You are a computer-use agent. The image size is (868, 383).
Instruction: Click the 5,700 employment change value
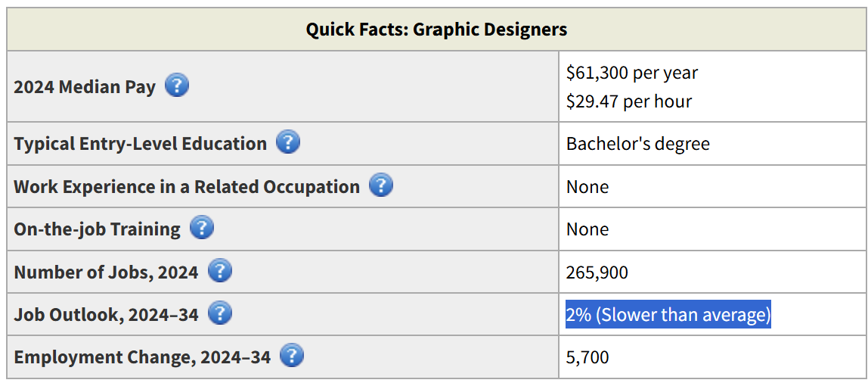[587, 357]
